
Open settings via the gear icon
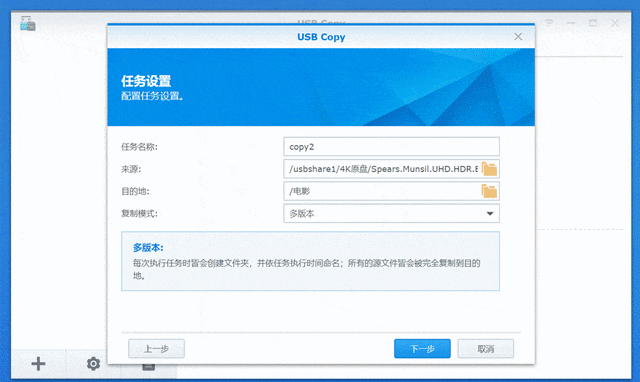tap(93, 363)
